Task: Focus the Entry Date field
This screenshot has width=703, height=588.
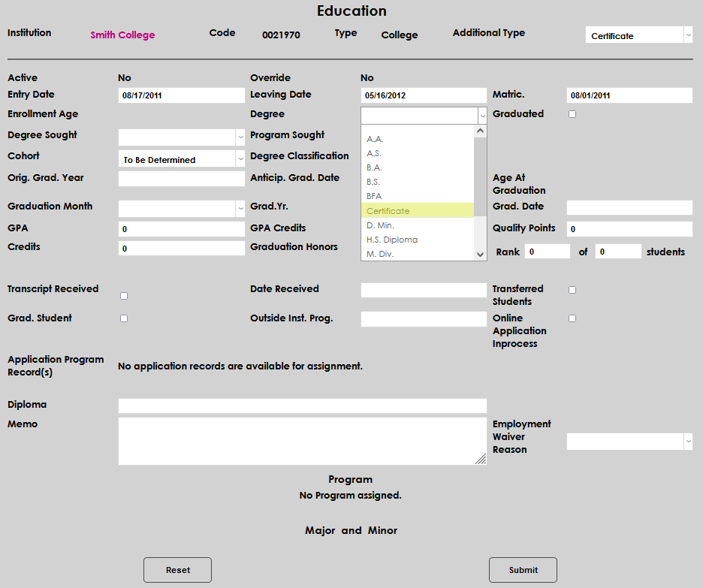Action: click(x=181, y=96)
